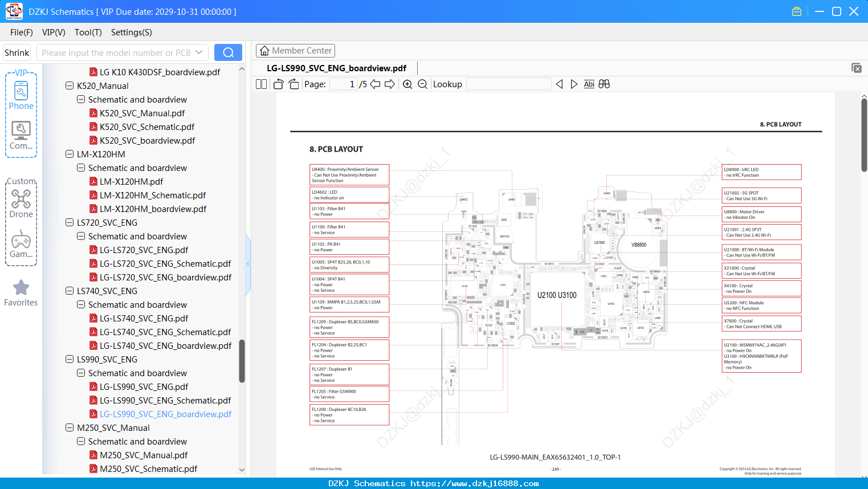Click the file tree scroll-down arrow
This screenshot has height=489, width=868.
pyautogui.click(x=242, y=470)
